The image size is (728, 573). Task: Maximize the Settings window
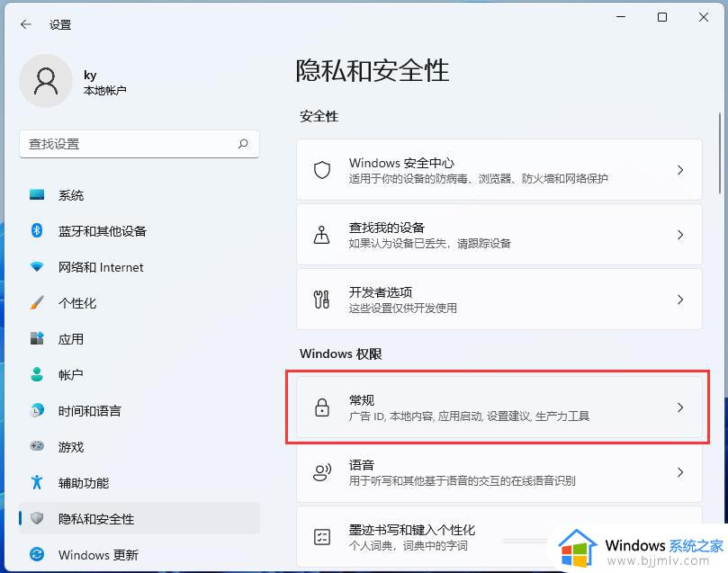click(x=662, y=17)
